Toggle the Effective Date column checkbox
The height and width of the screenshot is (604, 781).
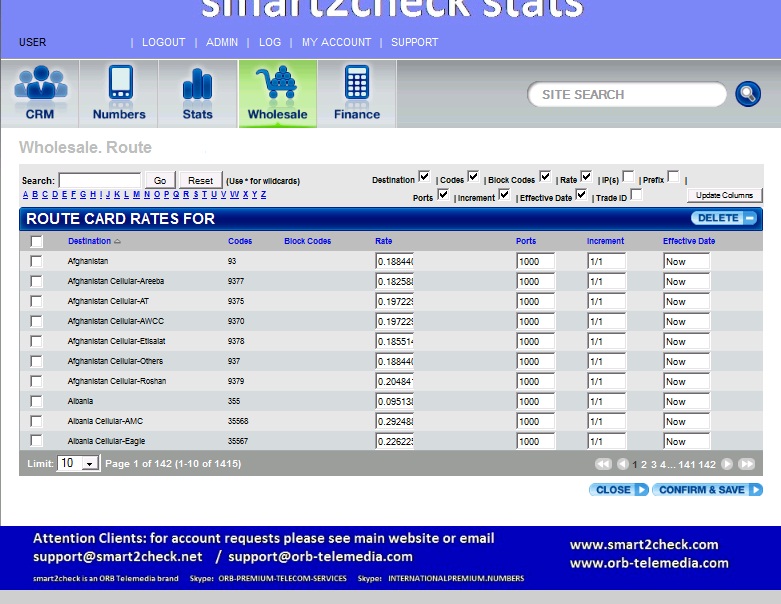[581, 194]
